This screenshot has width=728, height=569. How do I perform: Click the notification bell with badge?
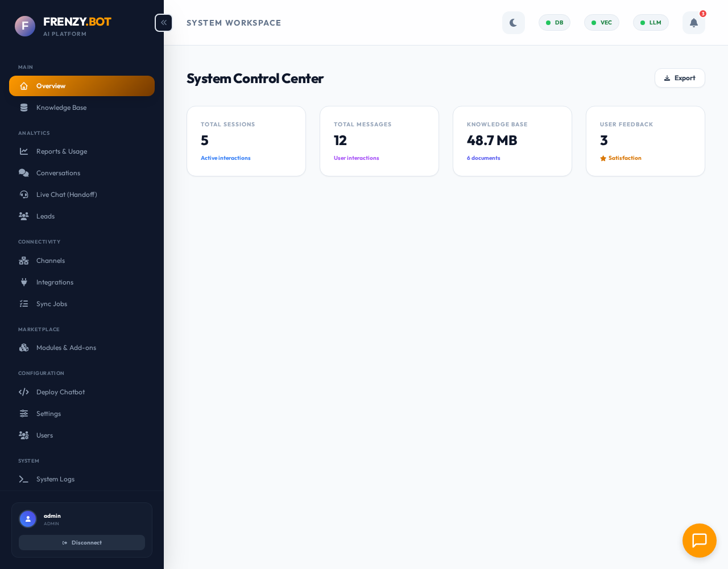tap(693, 23)
